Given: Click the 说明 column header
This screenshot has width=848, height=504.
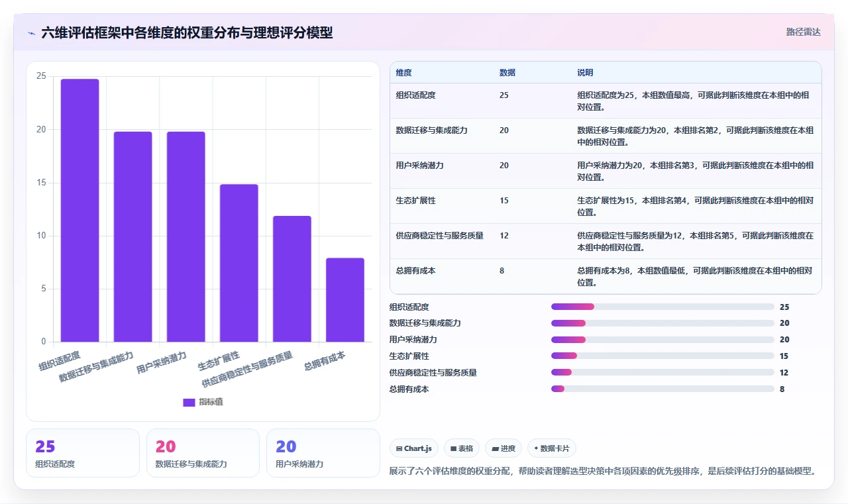Looking at the screenshot, I should coord(585,73).
